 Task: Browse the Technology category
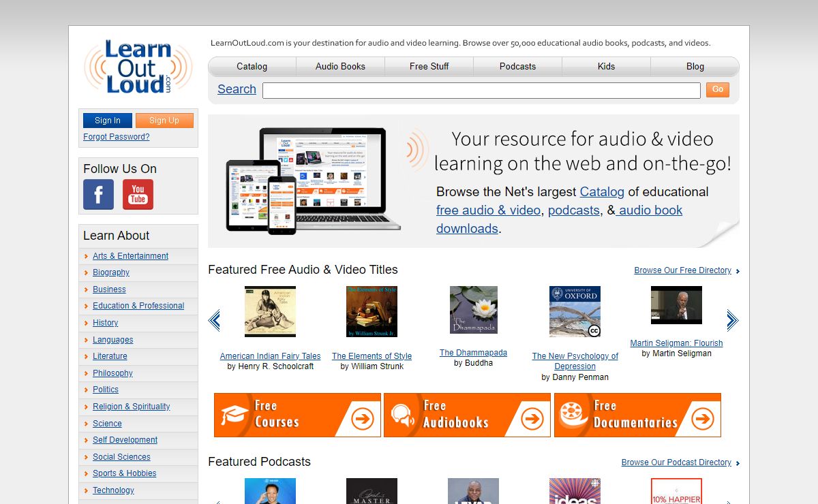113,490
